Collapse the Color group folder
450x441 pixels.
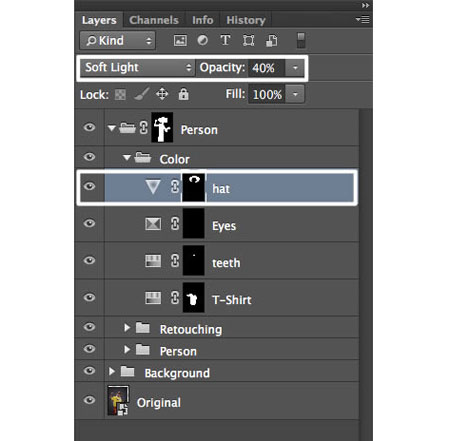127,157
